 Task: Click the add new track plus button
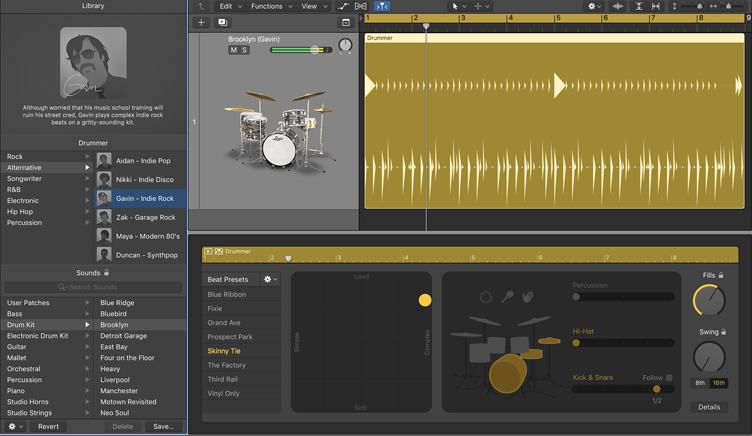point(201,23)
